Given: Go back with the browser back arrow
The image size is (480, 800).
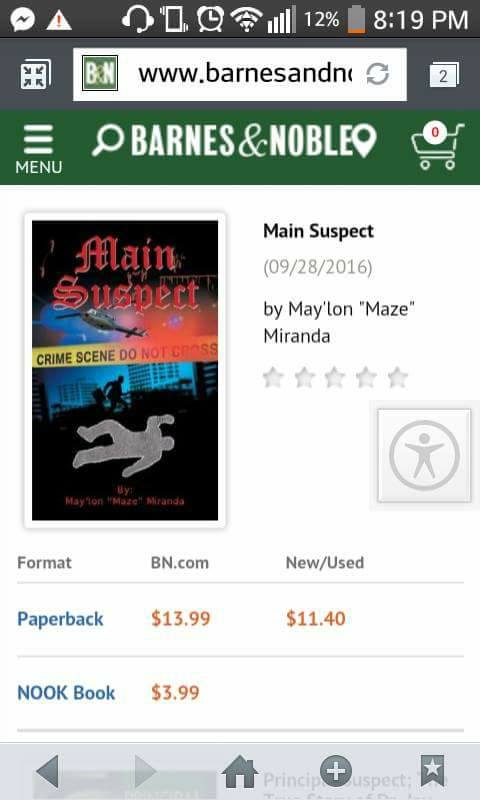Looking at the screenshot, I should [47, 771].
